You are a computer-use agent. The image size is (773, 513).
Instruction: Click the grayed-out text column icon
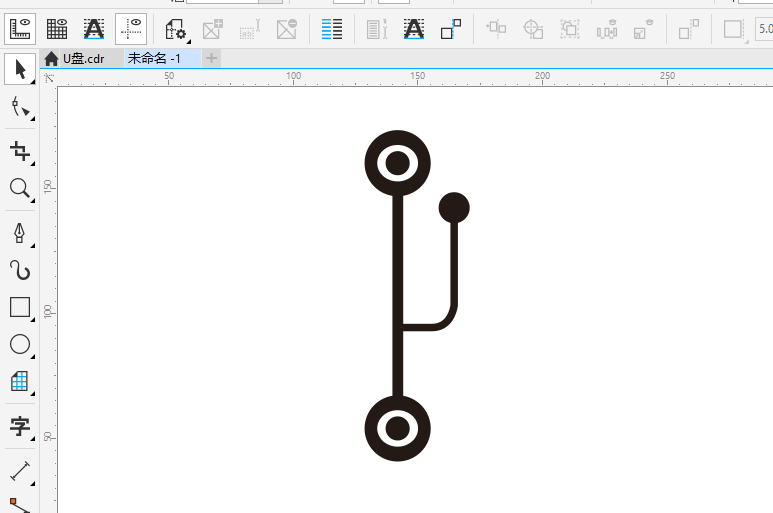pos(377,29)
